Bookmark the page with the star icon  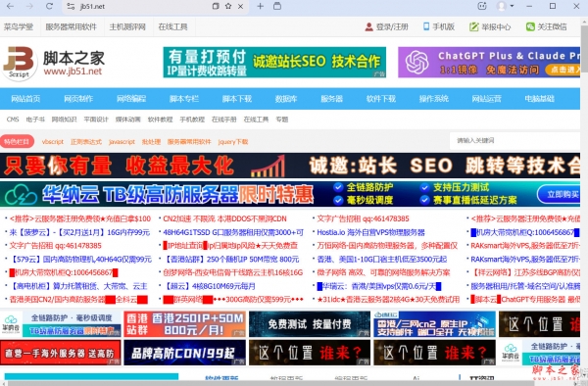[x=228, y=6]
